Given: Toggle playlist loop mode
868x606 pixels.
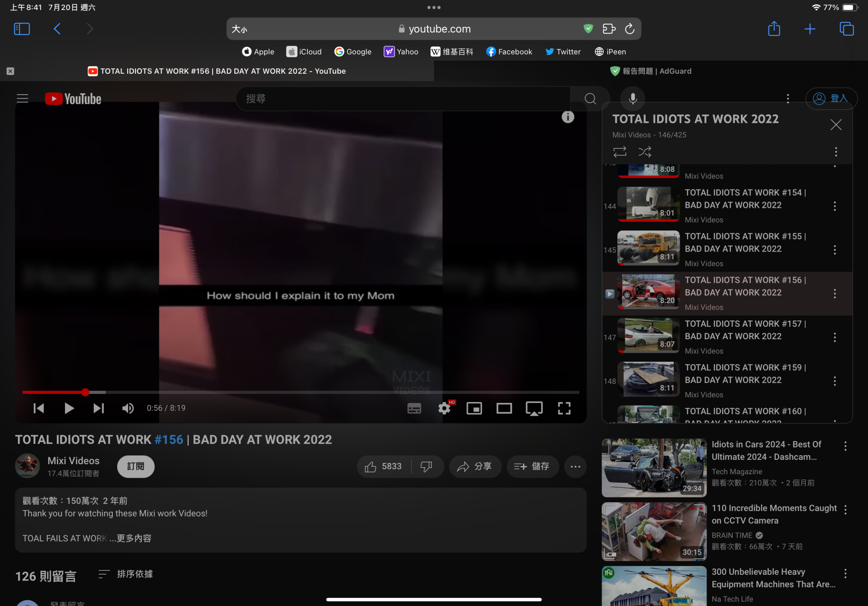Looking at the screenshot, I should [x=620, y=152].
